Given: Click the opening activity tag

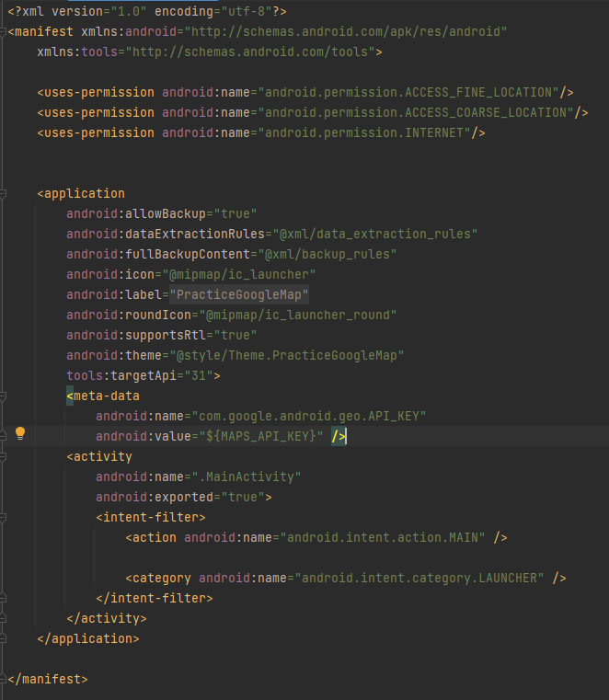Looking at the screenshot, I should [x=99, y=456].
